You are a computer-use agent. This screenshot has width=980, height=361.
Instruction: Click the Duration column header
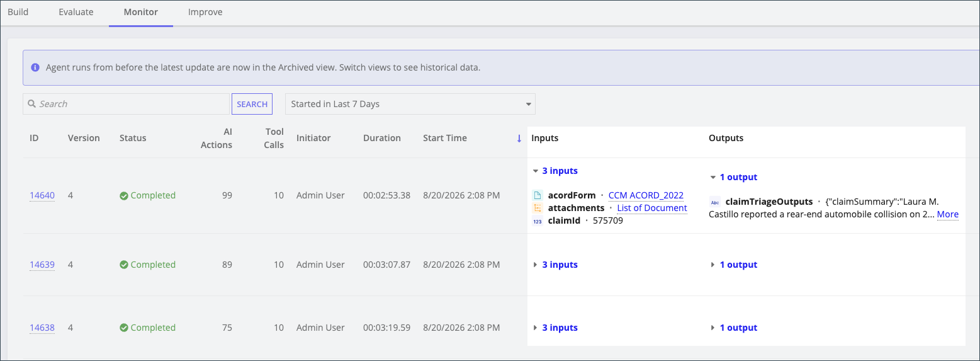pyautogui.click(x=382, y=138)
